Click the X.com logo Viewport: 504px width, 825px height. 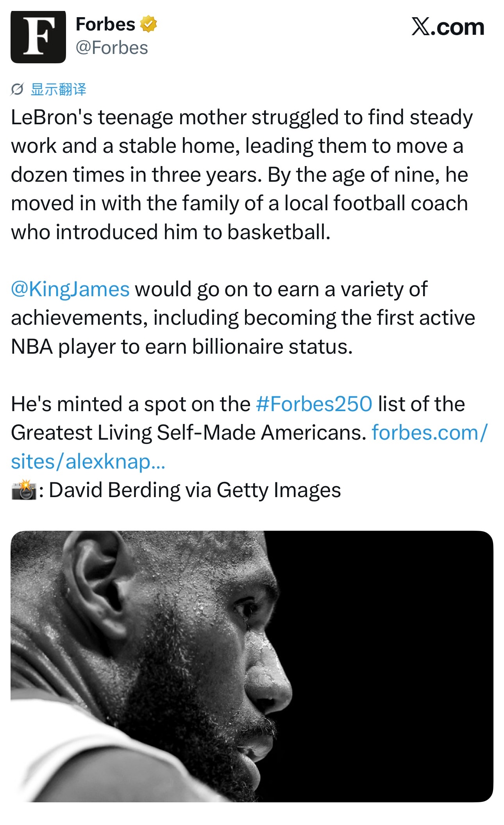(447, 27)
